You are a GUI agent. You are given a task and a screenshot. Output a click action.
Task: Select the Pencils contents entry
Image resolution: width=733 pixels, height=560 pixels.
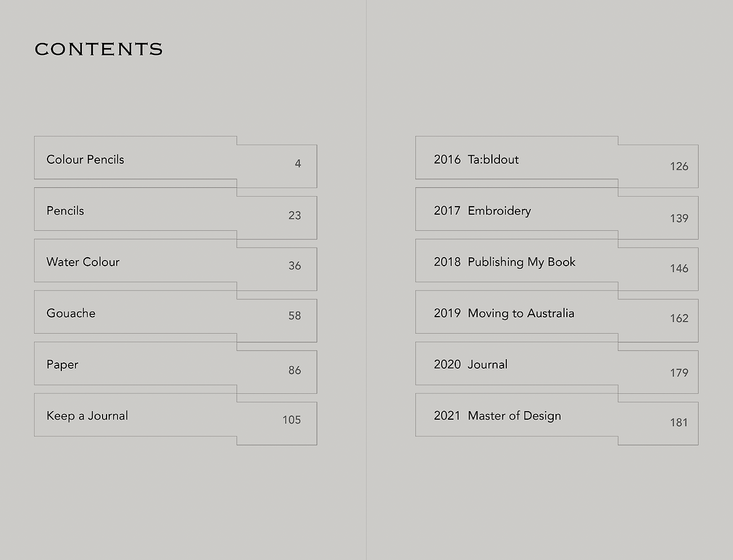coord(135,210)
